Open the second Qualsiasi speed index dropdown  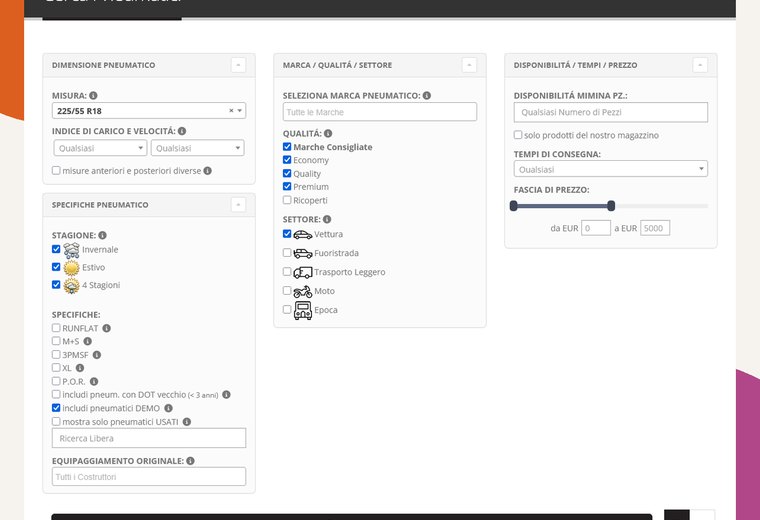tap(197, 148)
